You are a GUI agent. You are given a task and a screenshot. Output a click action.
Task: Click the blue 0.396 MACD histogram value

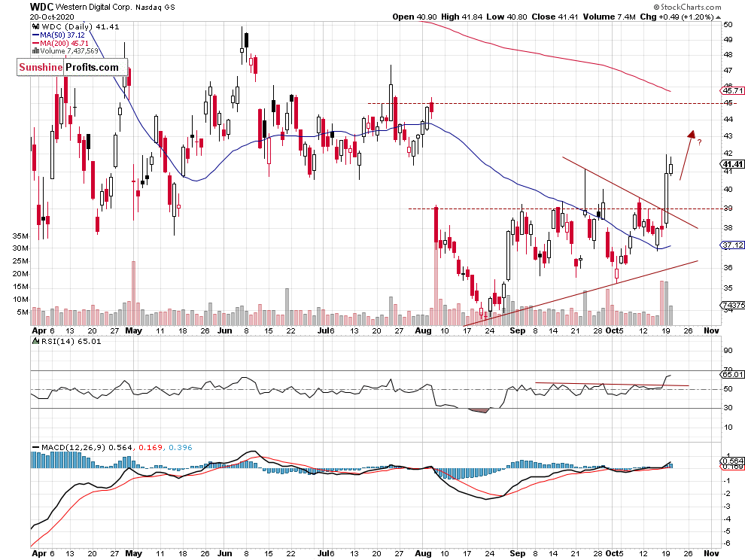(x=181, y=447)
